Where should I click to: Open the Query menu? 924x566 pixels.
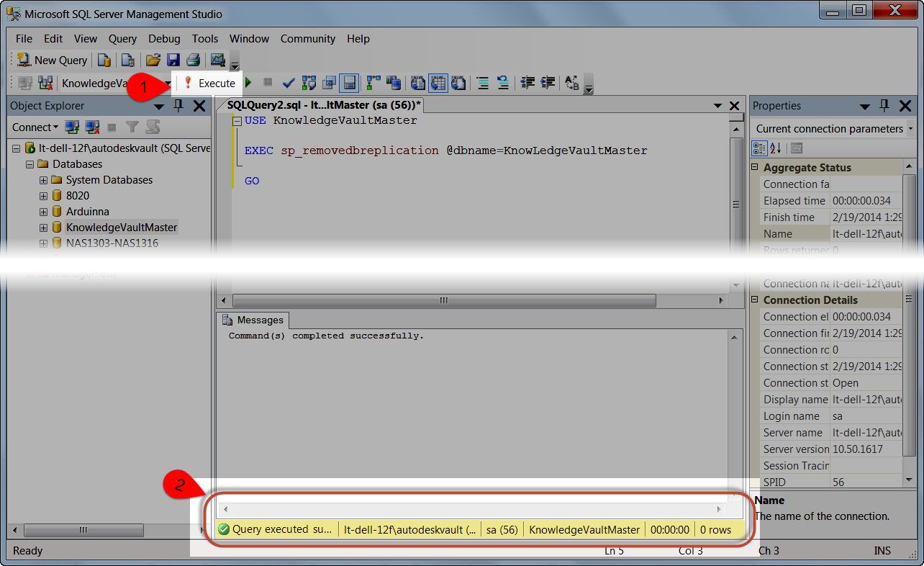[123, 39]
